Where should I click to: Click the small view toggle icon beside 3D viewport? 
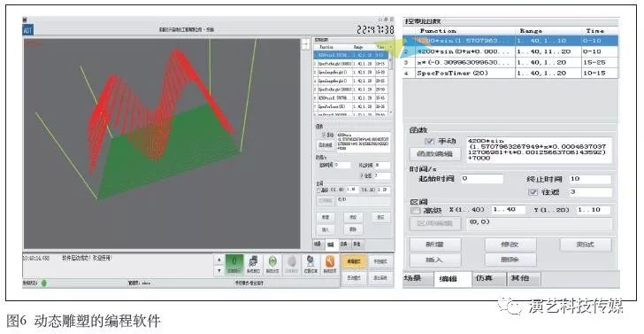pyautogui.click(x=306, y=44)
